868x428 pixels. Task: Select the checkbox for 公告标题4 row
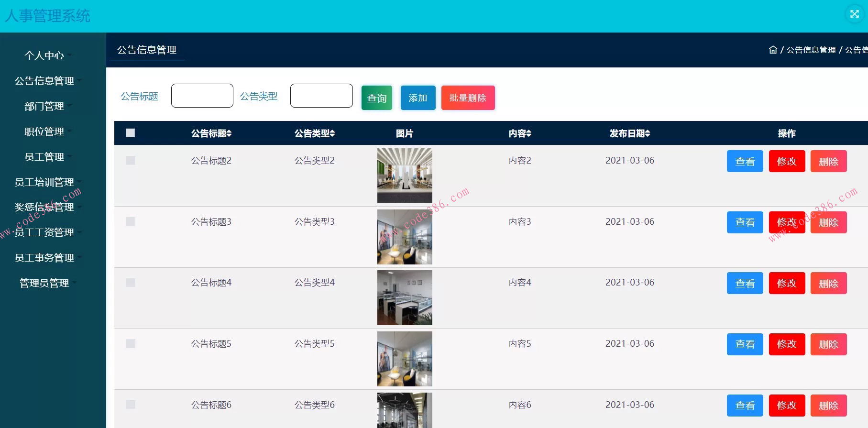131,283
